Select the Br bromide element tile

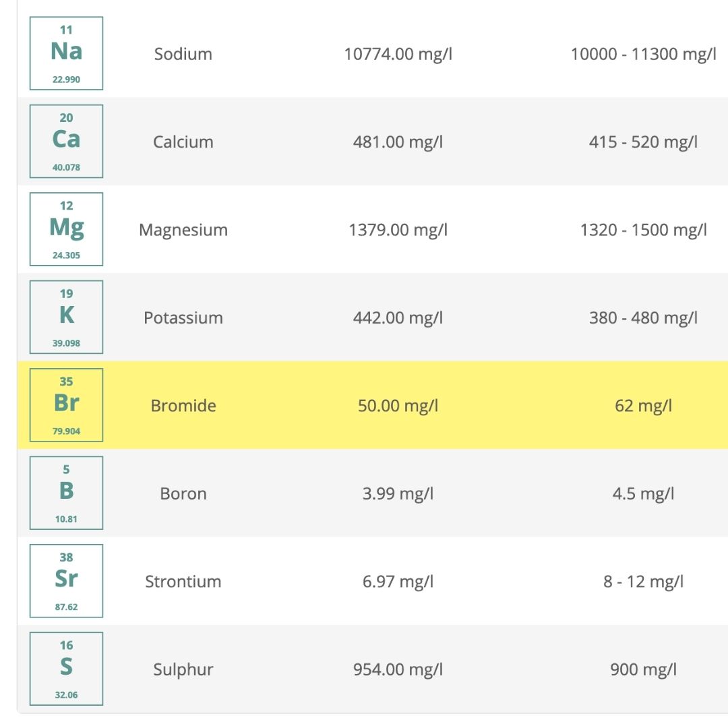pyautogui.click(x=66, y=405)
